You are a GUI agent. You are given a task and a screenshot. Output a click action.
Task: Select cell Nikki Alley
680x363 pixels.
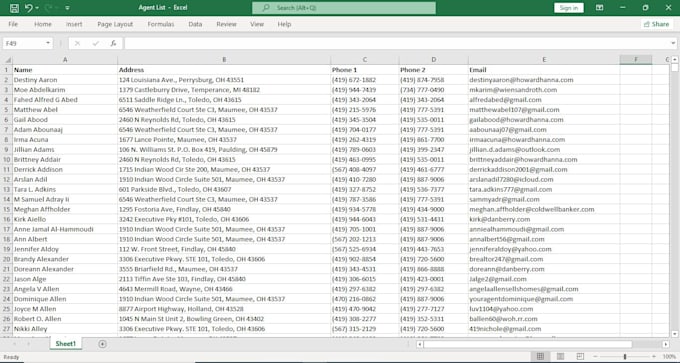(x=65, y=329)
